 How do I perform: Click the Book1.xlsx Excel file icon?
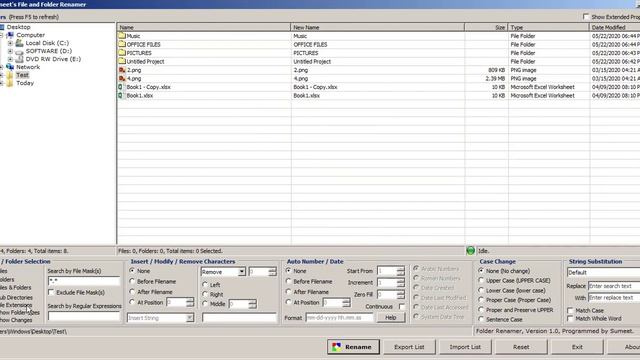tap(120, 96)
